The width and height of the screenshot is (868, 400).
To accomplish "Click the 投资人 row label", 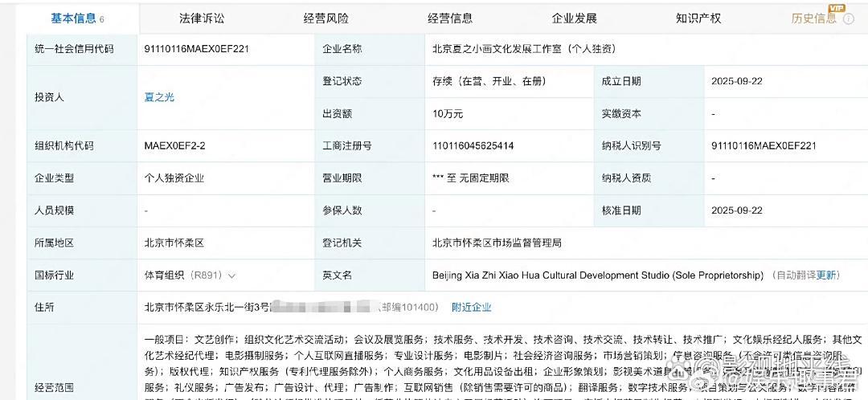I will click(x=49, y=97).
